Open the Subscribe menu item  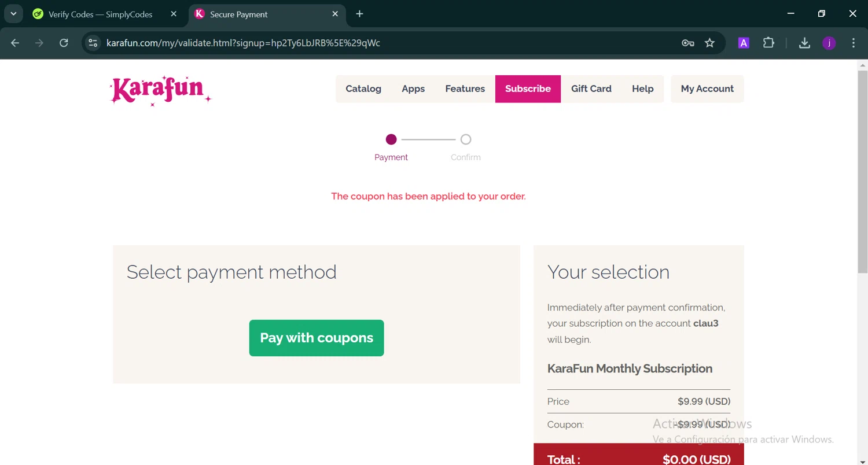coord(528,88)
